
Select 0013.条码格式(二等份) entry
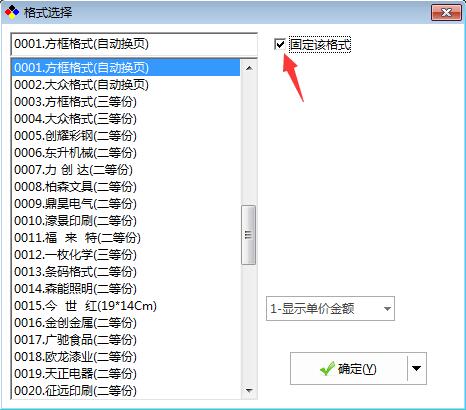[126, 272]
